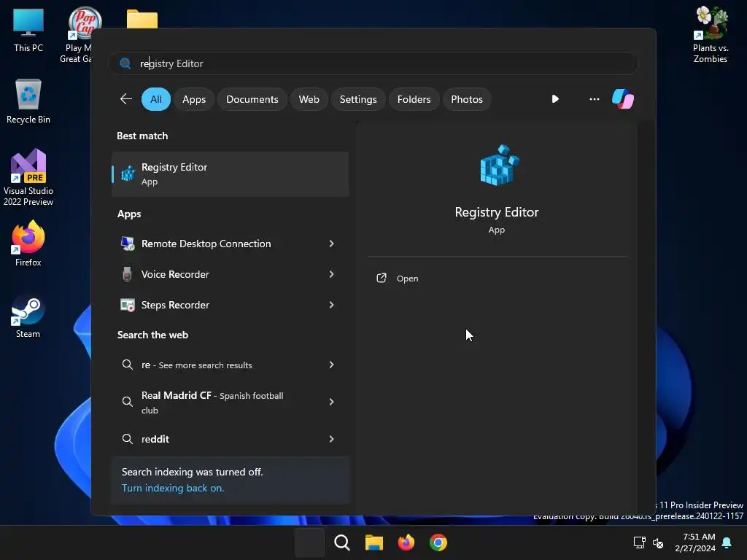The width and height of the screenshot is (747, 560).
Task: Expand Remote Desktop Connection result chevron
Action: pos(332,244)
